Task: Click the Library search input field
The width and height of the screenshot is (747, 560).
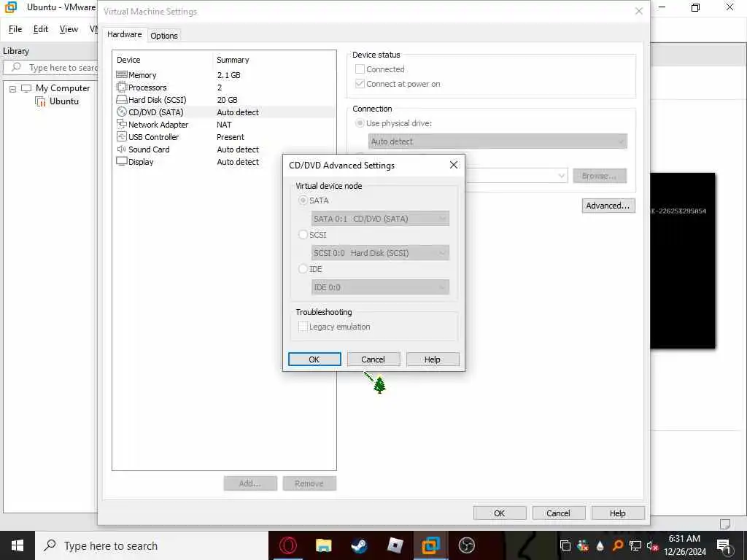Action: pos(50,68)
